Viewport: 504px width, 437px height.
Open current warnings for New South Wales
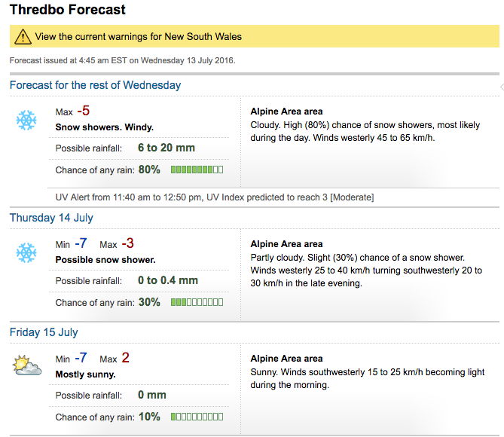click(x=138, y=37)
